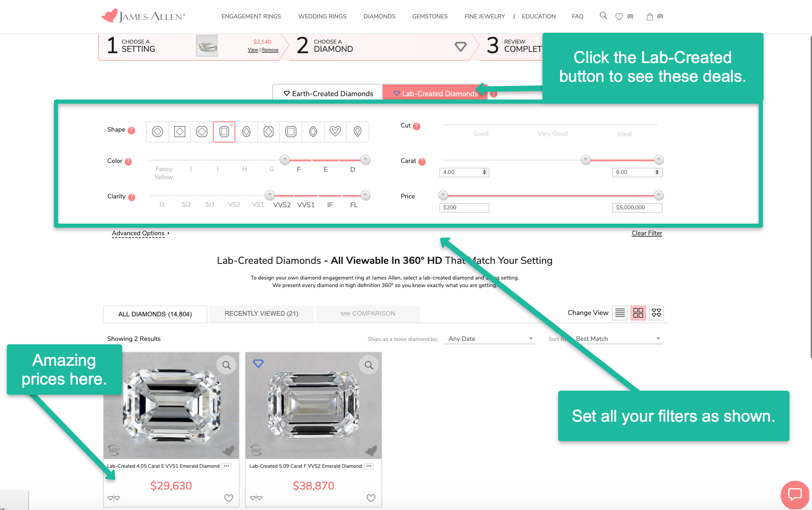The width and height of the screenshot is (812, 510).
Task: Zoom the 4.05 carat diamond image
Action: click(x=226, y=365)
